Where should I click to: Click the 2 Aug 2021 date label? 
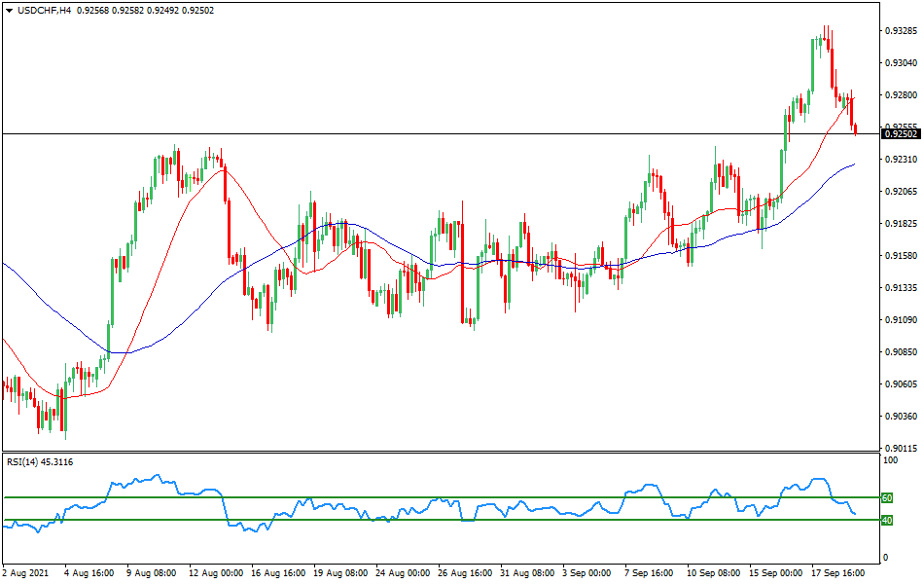(x=27, y=573)
